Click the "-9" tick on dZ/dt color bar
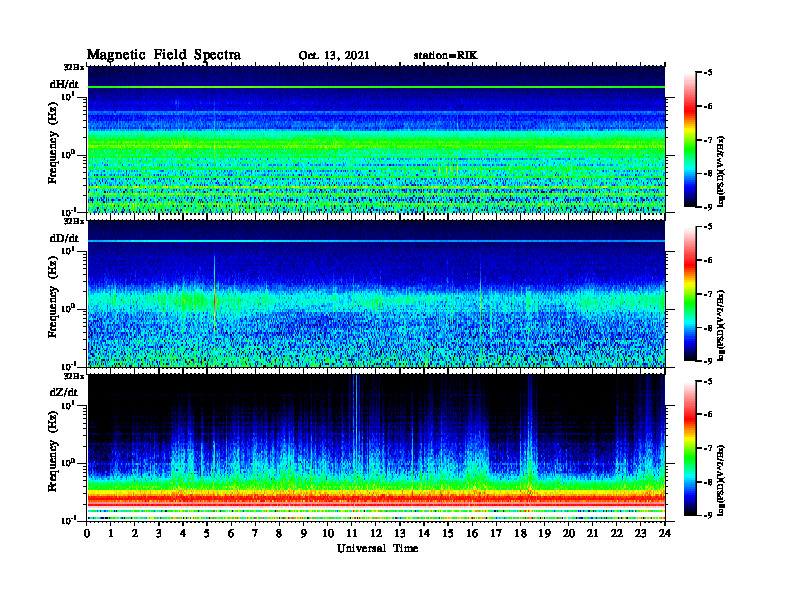The width and height of the screenshot is (792, 612). pyautogui.click(x=708, y=515)
